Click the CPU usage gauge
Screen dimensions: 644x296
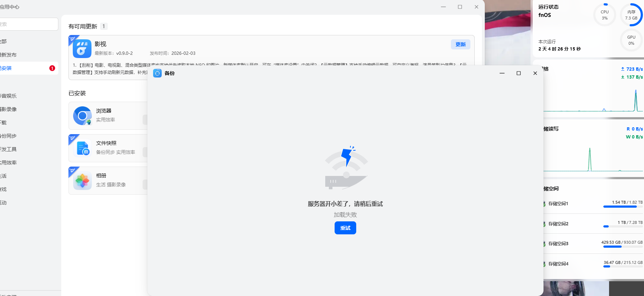[605, 15]
